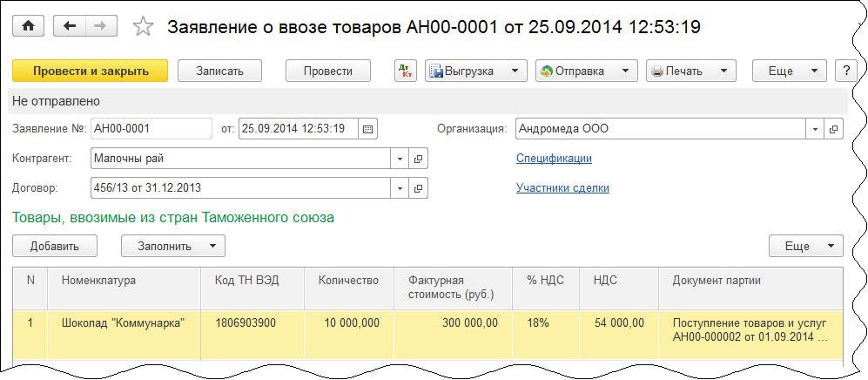868x380 pixels.
Task: Click the Home icon button
Action: tap(28, 26)
